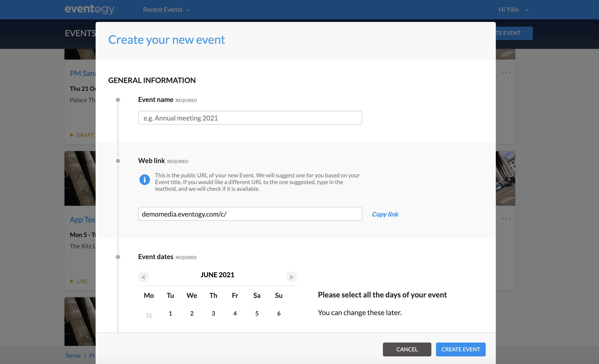
Task: Select June 5 on the event calendar
Action: (x=257, y=313)
